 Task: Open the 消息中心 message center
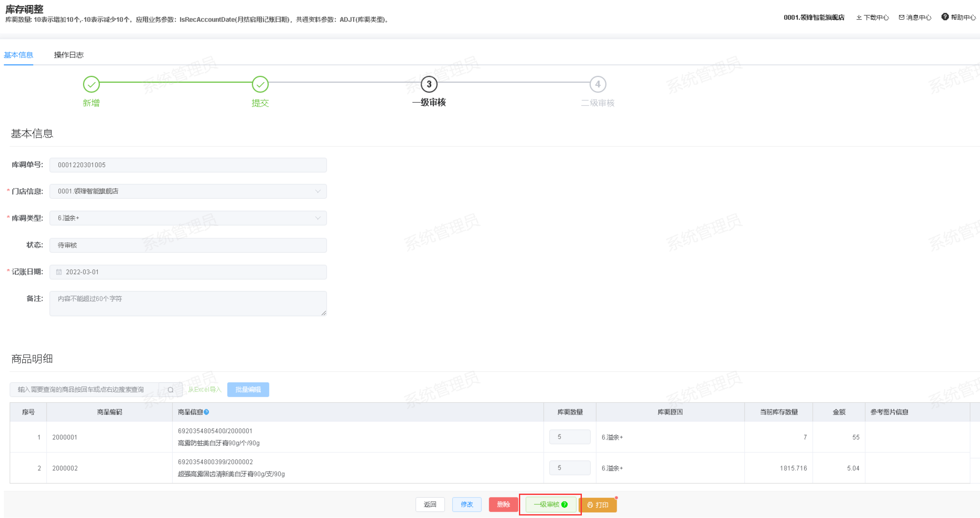[915, 17]
